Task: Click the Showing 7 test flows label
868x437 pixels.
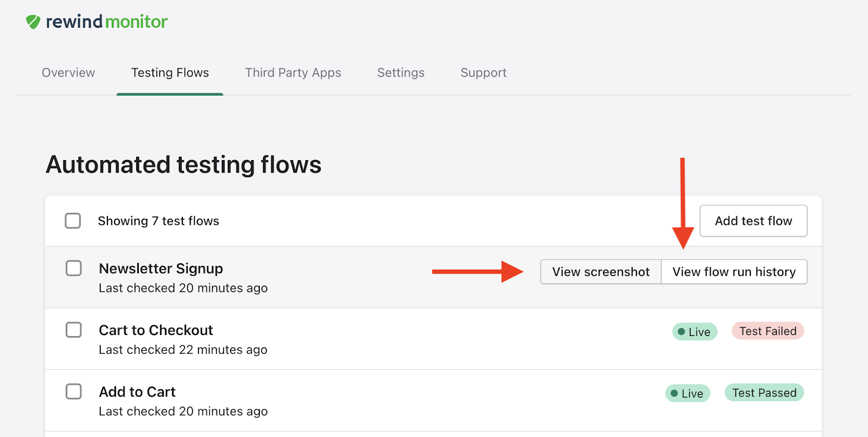Action: click(x=158, y=220)
